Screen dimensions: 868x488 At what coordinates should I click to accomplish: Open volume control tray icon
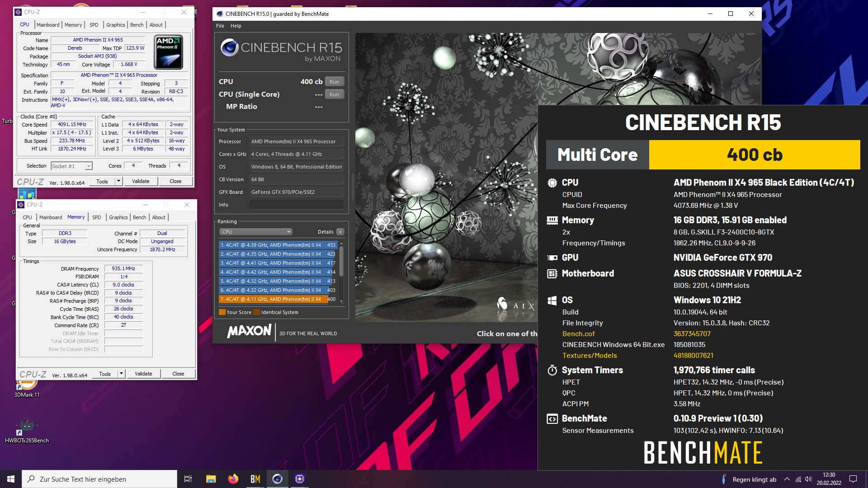point(808,479)
